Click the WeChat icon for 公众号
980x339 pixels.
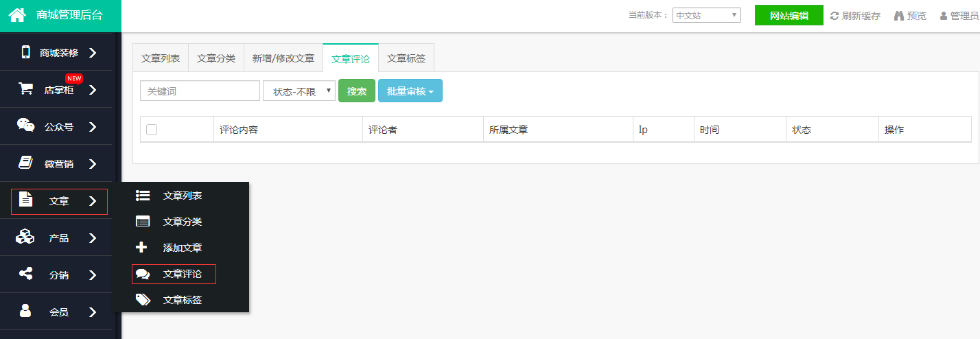(26, 126)
